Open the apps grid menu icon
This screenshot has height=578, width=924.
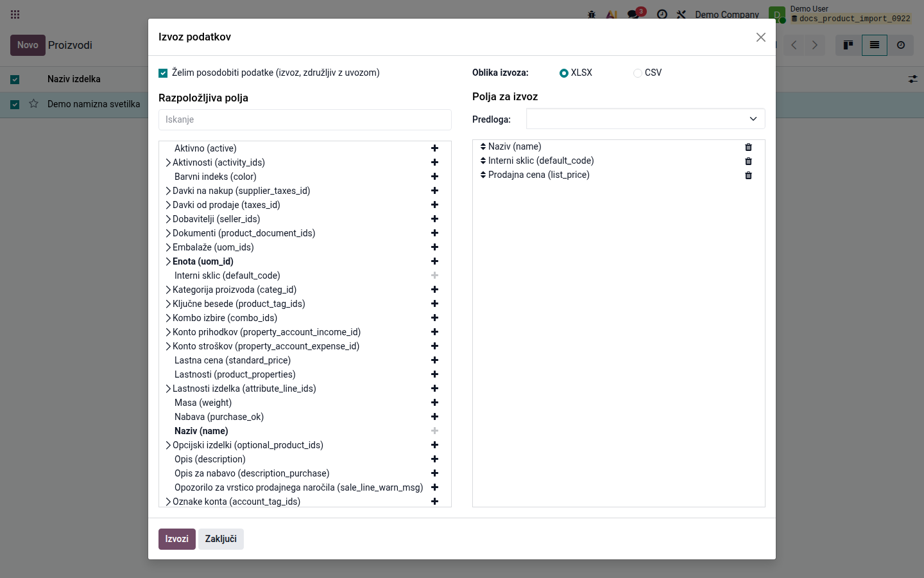[15, 14]
